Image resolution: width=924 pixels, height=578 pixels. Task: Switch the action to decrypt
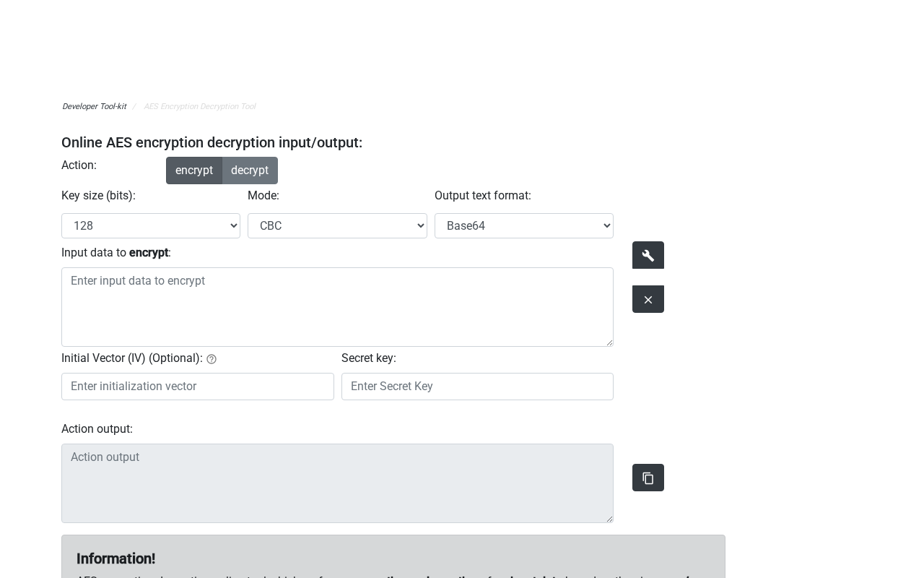(250, 171)
